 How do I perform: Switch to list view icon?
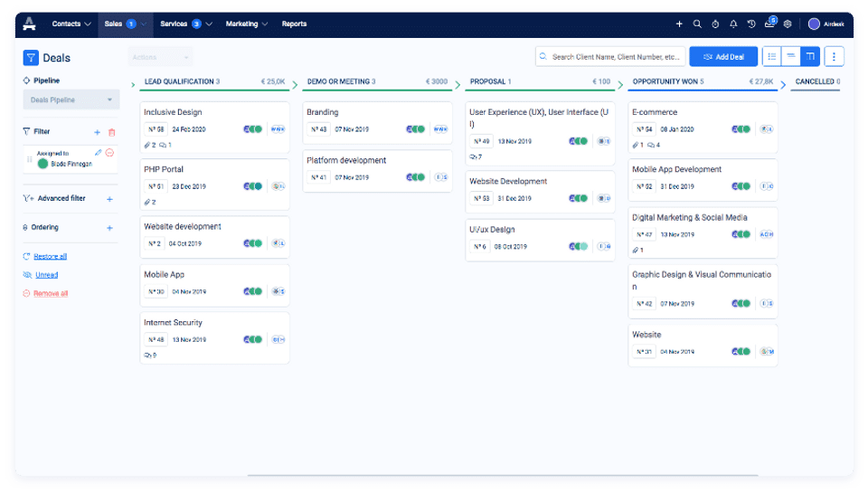click(771, 56)
